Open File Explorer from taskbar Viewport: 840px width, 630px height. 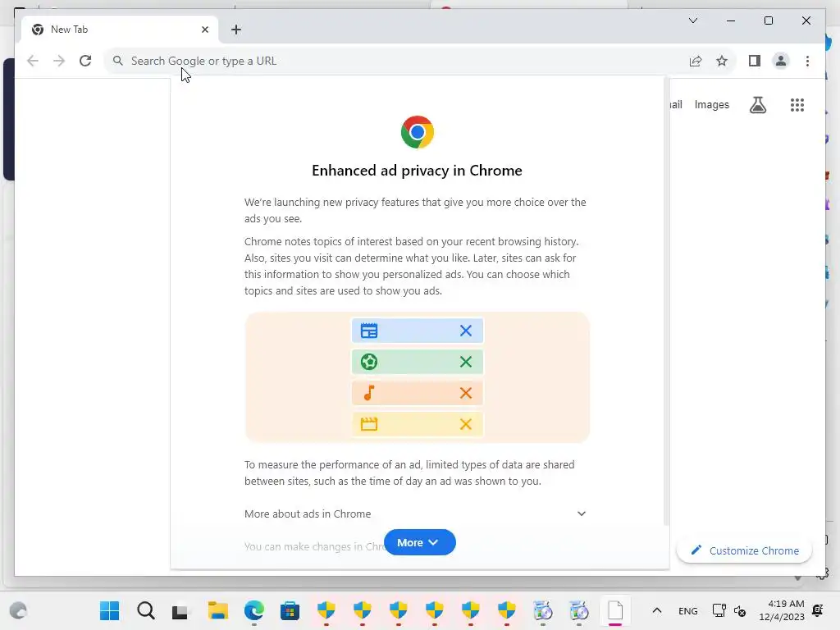tap(217, 610)
